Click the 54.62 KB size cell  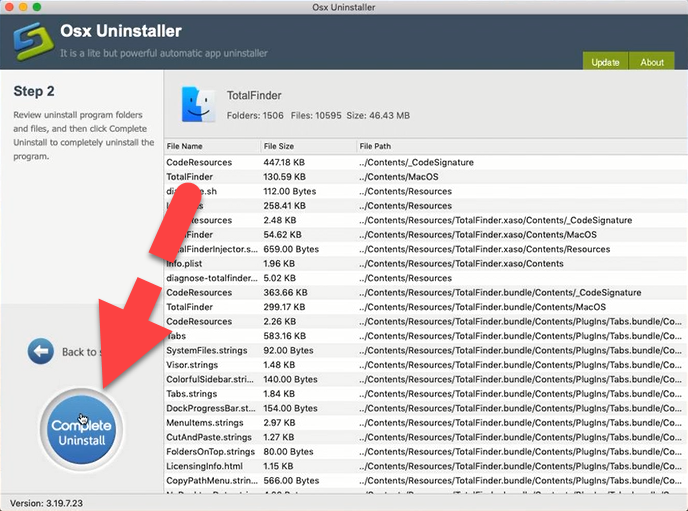(282, 235)
